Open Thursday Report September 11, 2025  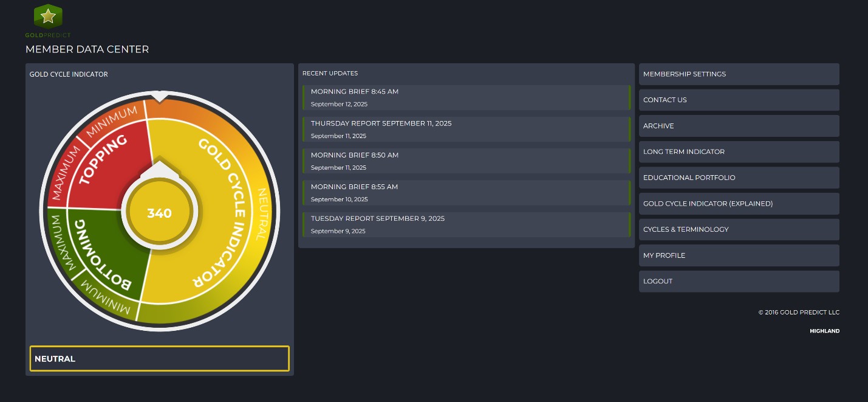point(466,129)
